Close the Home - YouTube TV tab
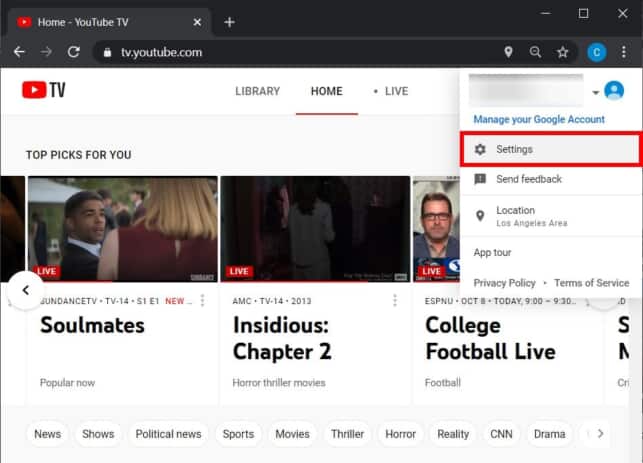Viewport: 643px width, 463px height. point(197,22)
